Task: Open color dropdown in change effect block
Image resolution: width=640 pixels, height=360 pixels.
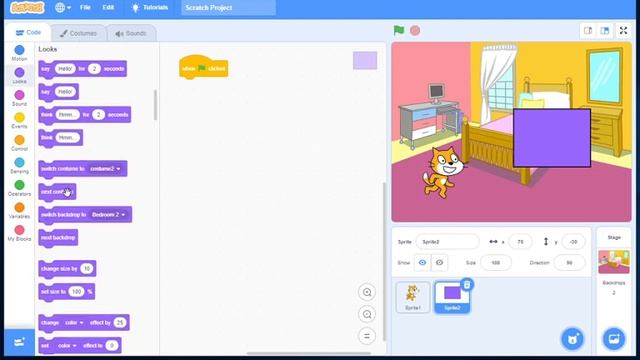Action: tap(74, 322)
